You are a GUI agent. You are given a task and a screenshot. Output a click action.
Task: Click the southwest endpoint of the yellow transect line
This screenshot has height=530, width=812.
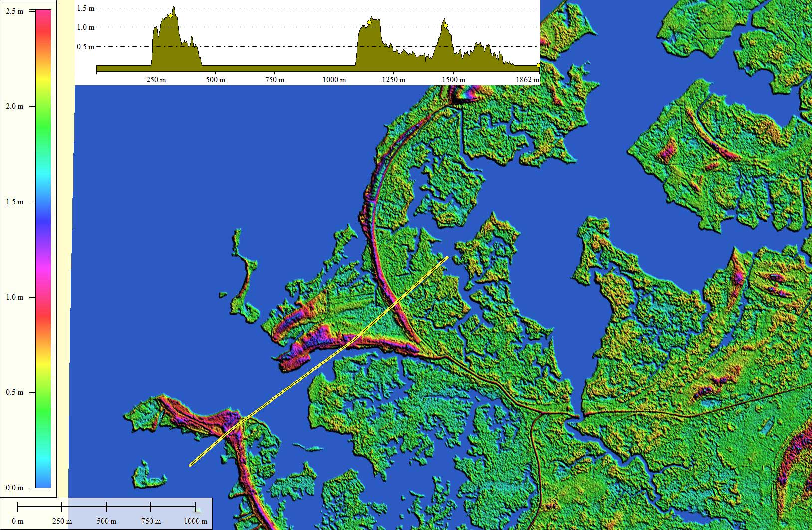point(191,465)
